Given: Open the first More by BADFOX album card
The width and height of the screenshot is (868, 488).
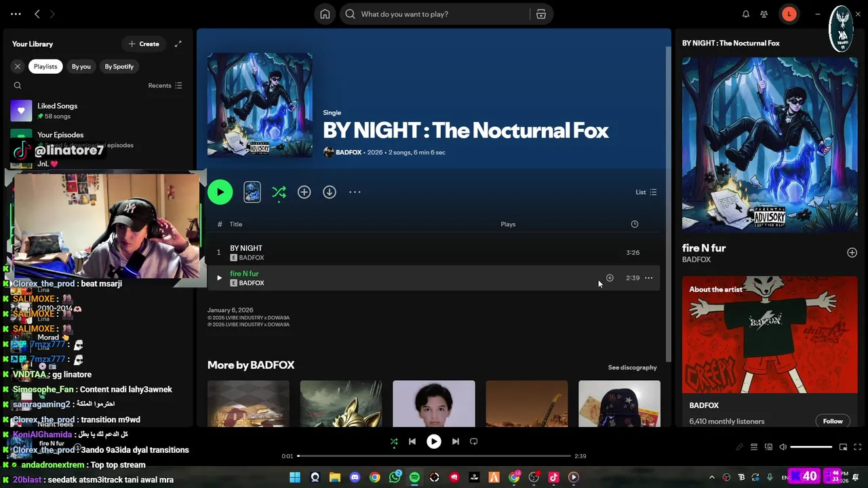Looking at the screenshot, I should click(x=248, y=404).
